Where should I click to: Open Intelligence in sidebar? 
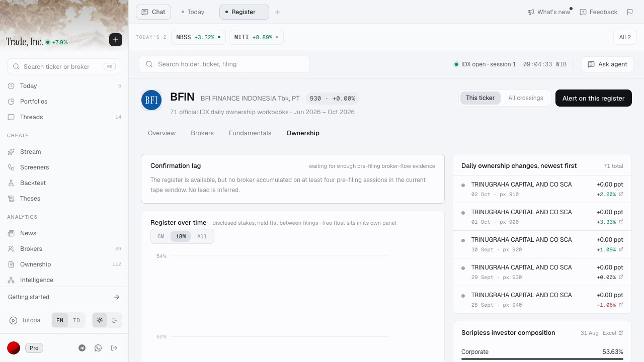tap(64, 280)
